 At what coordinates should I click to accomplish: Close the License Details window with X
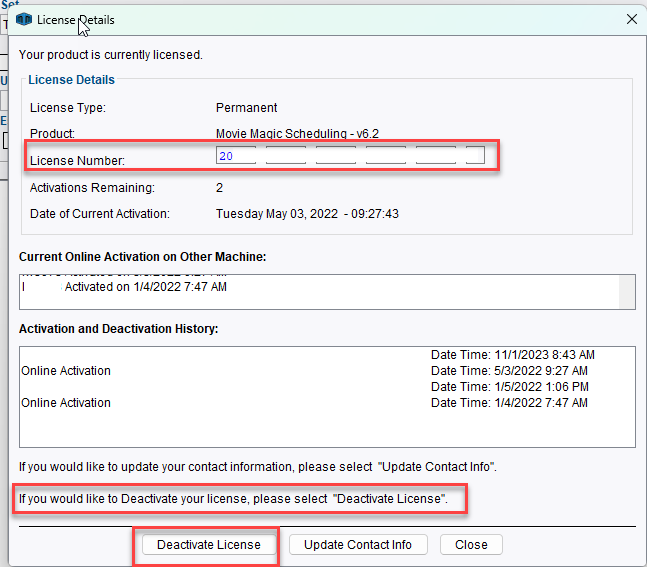click(x=632, y=19)
